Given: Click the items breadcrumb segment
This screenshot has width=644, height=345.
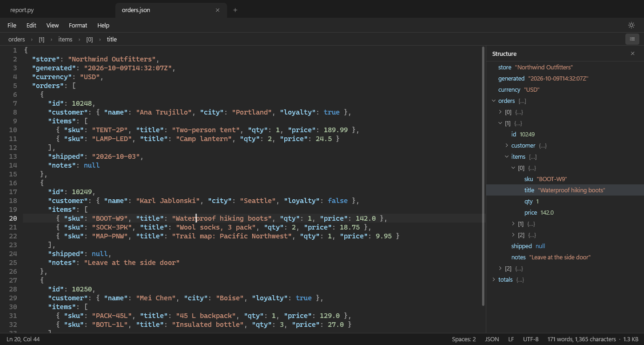Looking at the screenshot, I should click(65, 39).
